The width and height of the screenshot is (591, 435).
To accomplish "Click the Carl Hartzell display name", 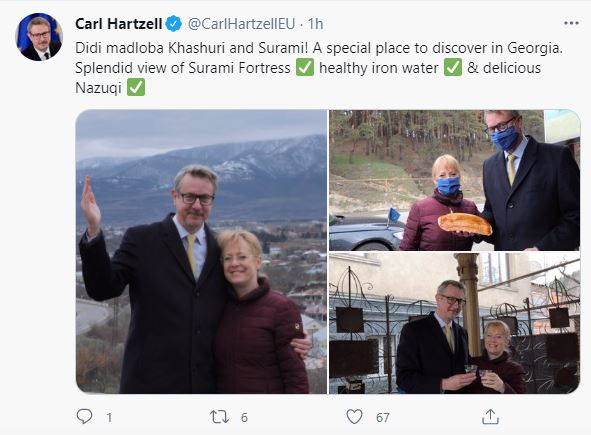I will click(119, 24).
